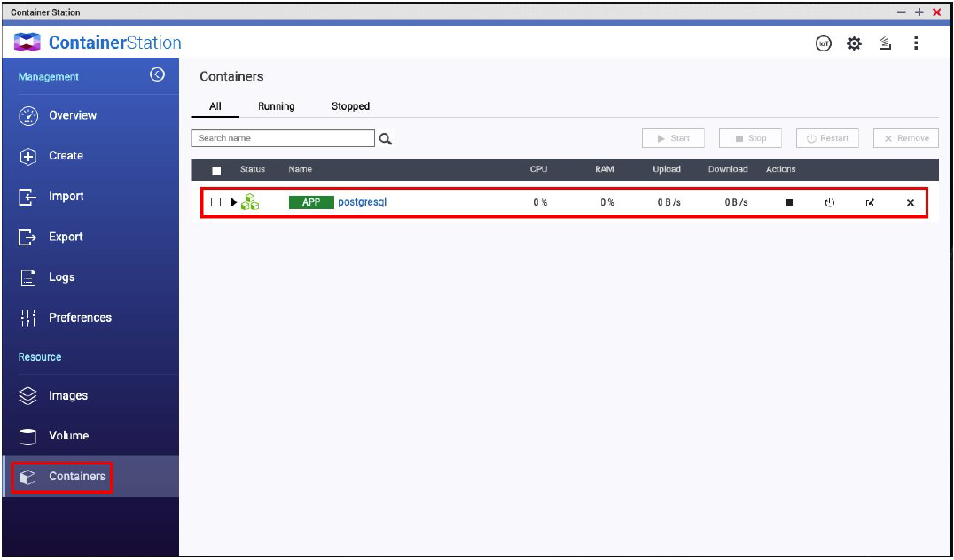
Task: Restart postgresql using the power icon
Action: (829, 203)
